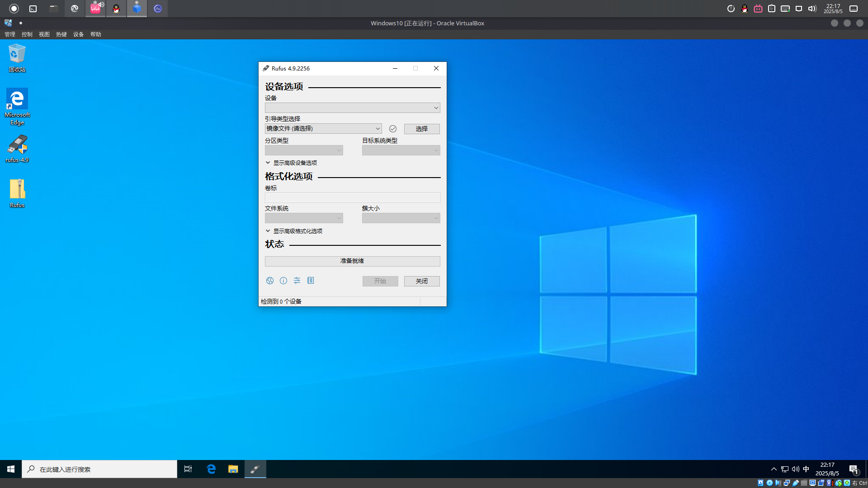Click VirtualBox audio status icon
Viewport: 868px width, 488px height.
[x=778, y=483]
